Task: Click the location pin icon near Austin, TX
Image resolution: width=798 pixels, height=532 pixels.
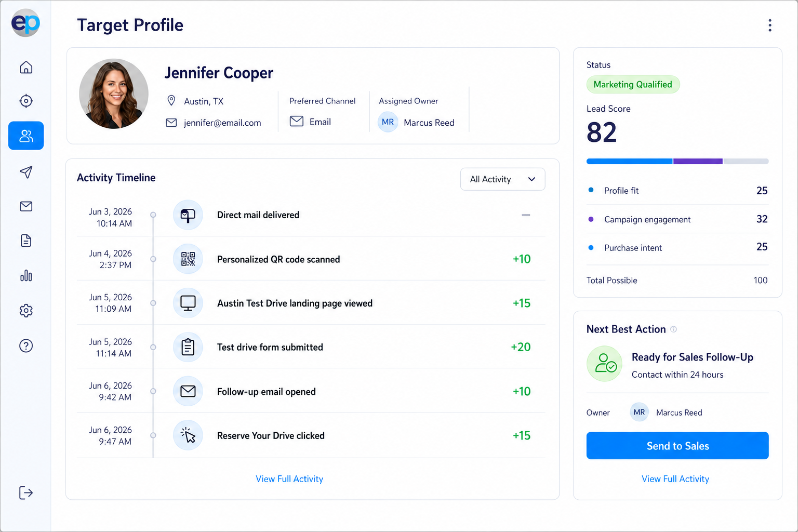Action: [x=171, y=100]
